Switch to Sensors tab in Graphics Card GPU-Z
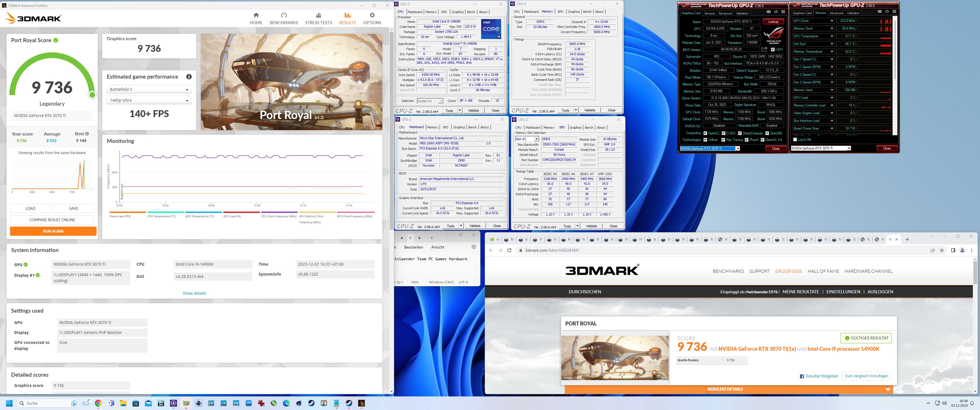Screen dimensions: 980x410 (709, 13)
